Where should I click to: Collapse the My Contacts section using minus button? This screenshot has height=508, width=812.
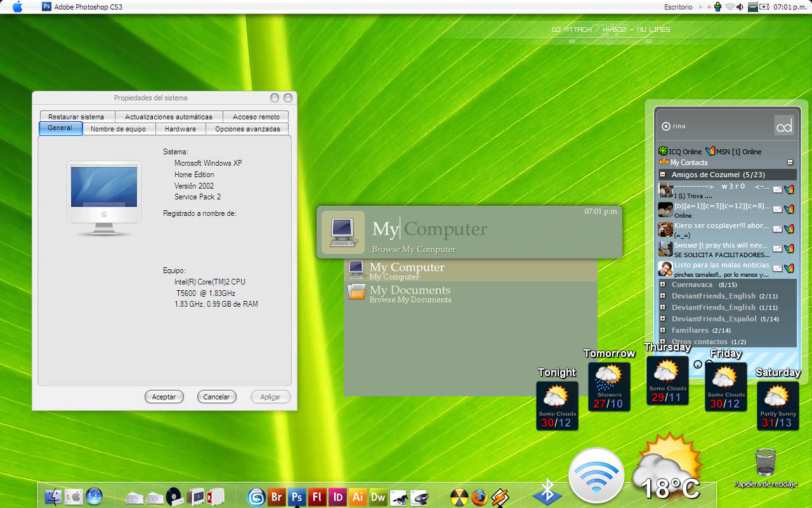(x=790, y=163)
